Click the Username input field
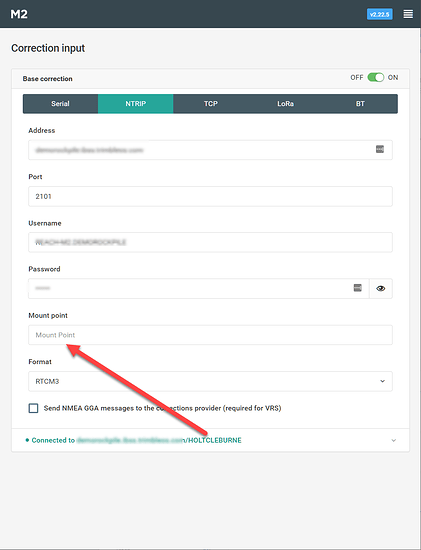Screen dimensions: 421x550 tap(210, 242)
